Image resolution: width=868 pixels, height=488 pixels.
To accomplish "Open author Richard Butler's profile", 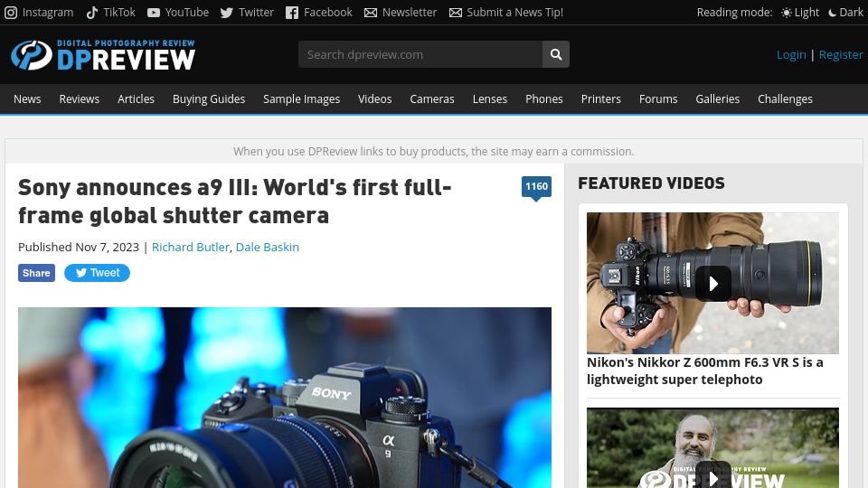I will tap(191, 247).
